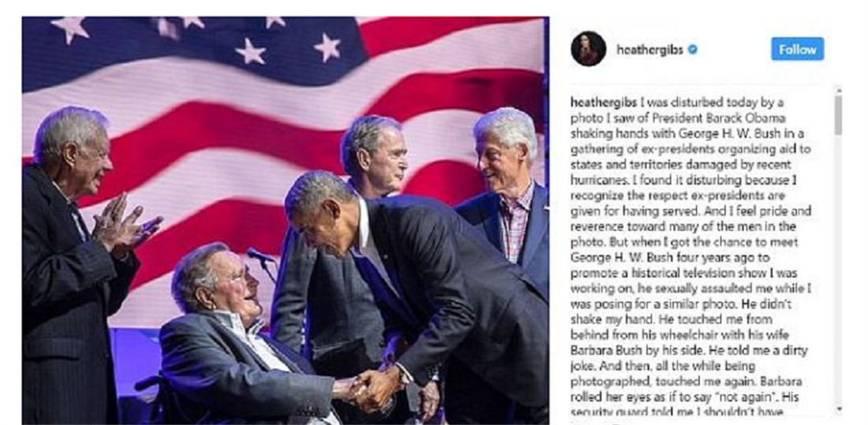The image size is (868, 425).
Task: Click the caption scrollbar down arrow
Action: click(838, 409)
